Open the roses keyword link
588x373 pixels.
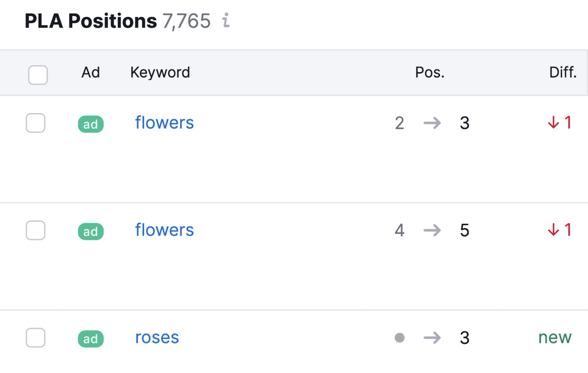[157, 338]
